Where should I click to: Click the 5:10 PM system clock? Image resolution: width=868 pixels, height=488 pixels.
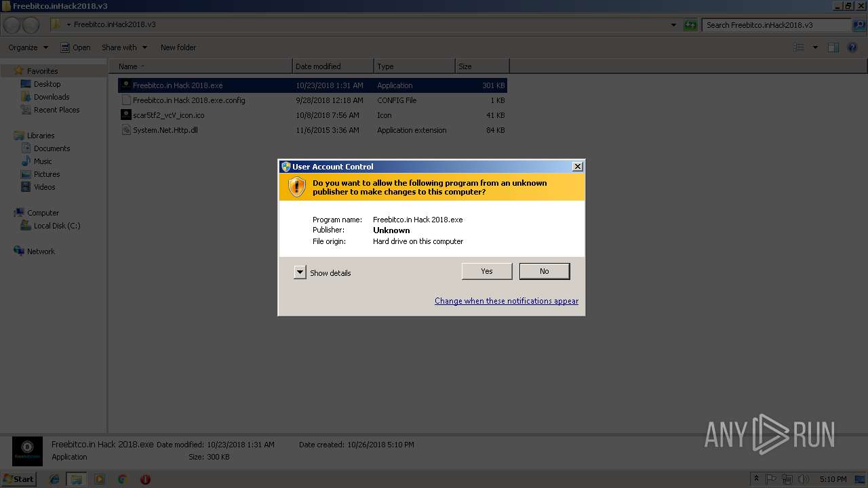click(x=833, y=479)
